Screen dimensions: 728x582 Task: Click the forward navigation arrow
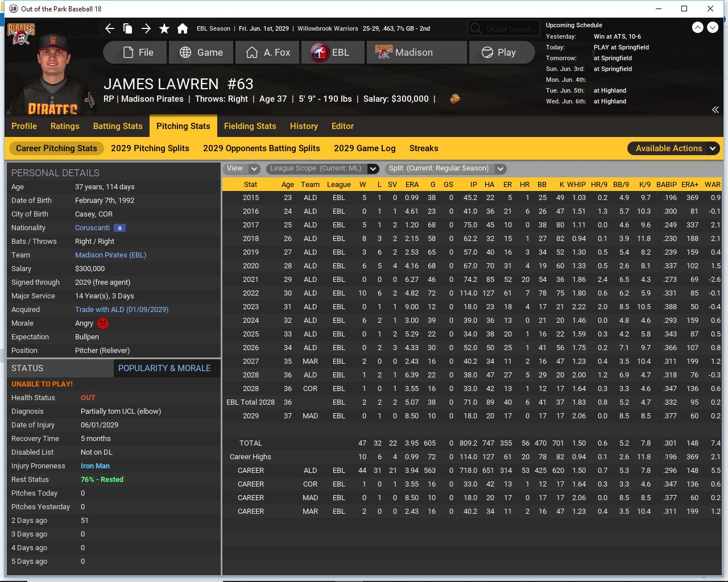click(x=146, y=28)
